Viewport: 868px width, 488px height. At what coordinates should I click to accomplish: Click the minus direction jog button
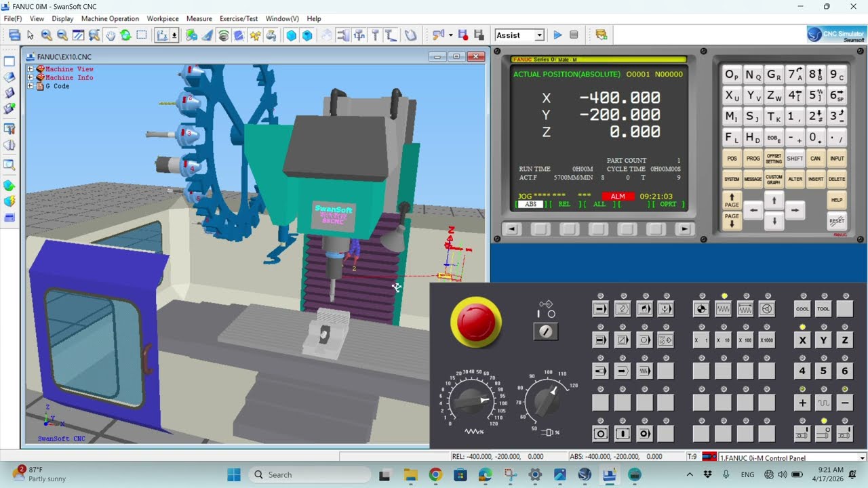click(844, 403)
